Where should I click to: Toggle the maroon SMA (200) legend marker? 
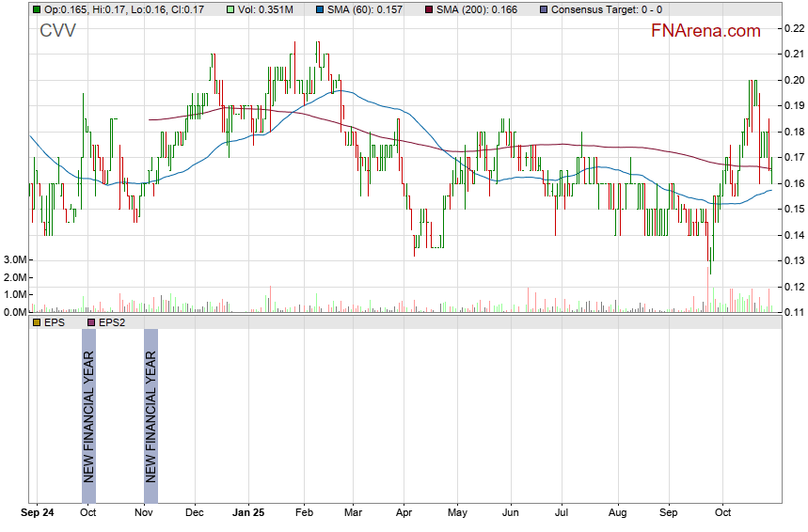click(430, 9)
